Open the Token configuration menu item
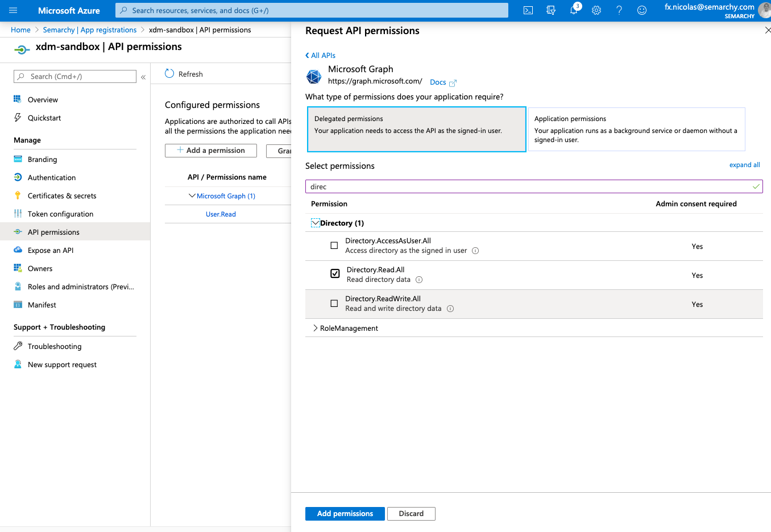The width and height of the screenshot is (771, 532). pos(75,214)
